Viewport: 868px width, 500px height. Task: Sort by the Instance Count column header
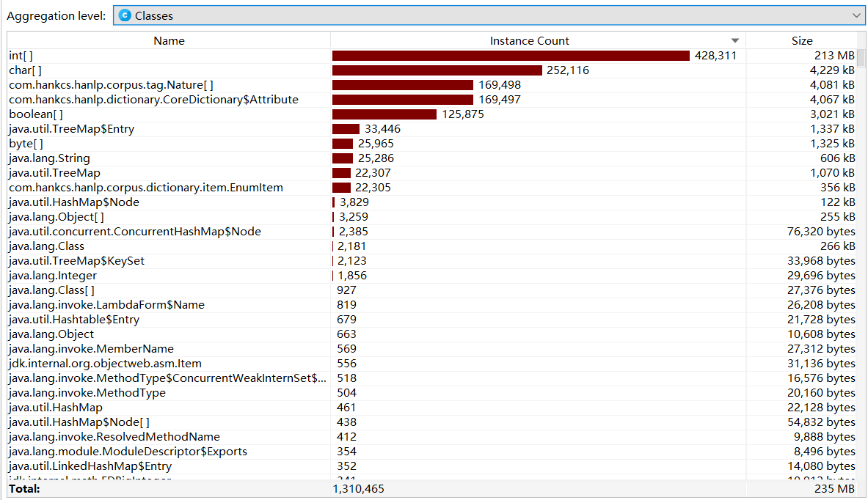529,40
